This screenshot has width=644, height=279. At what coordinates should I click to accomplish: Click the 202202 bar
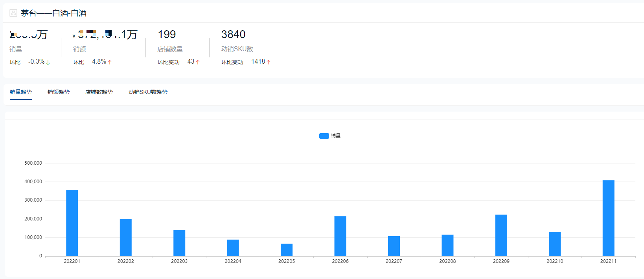pyautogui.click(x=126, y=237)
